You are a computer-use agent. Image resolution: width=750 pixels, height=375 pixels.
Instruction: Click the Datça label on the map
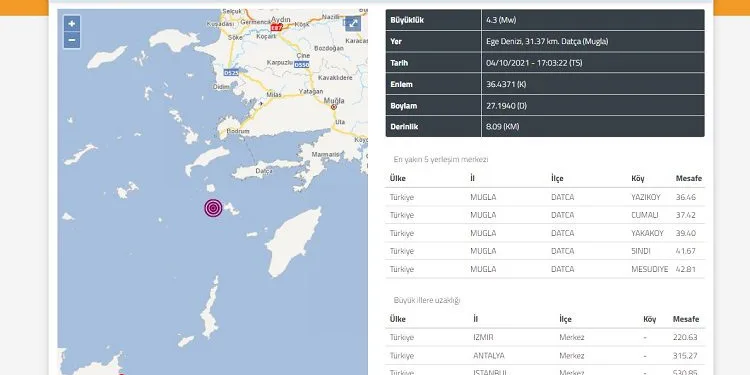tap(264, 171)
